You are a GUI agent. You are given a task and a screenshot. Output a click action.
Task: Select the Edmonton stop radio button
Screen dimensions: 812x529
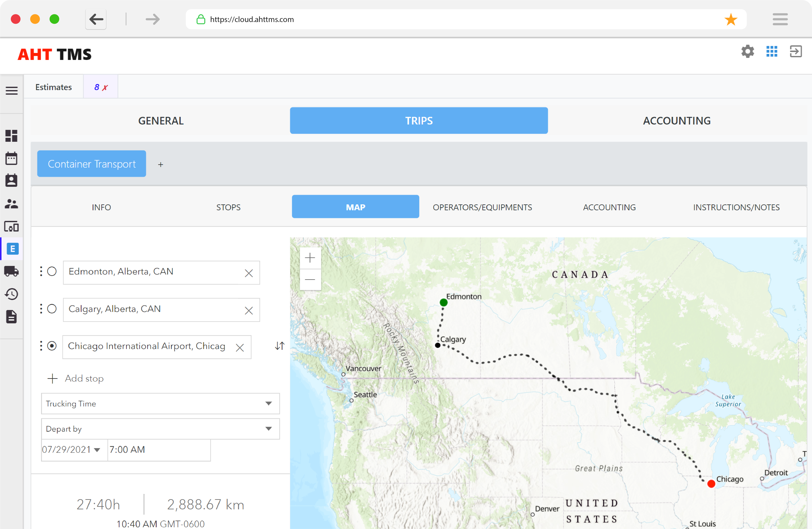52,271
